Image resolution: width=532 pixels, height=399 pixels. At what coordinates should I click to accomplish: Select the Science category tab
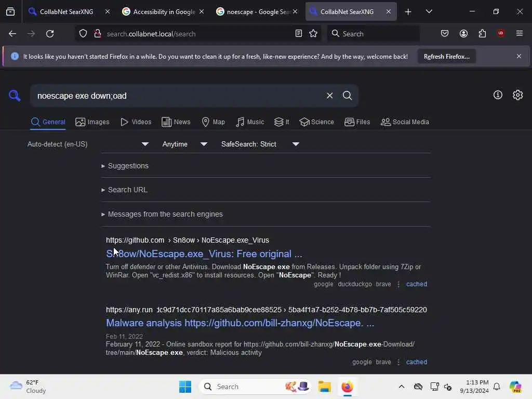[316, 122]
